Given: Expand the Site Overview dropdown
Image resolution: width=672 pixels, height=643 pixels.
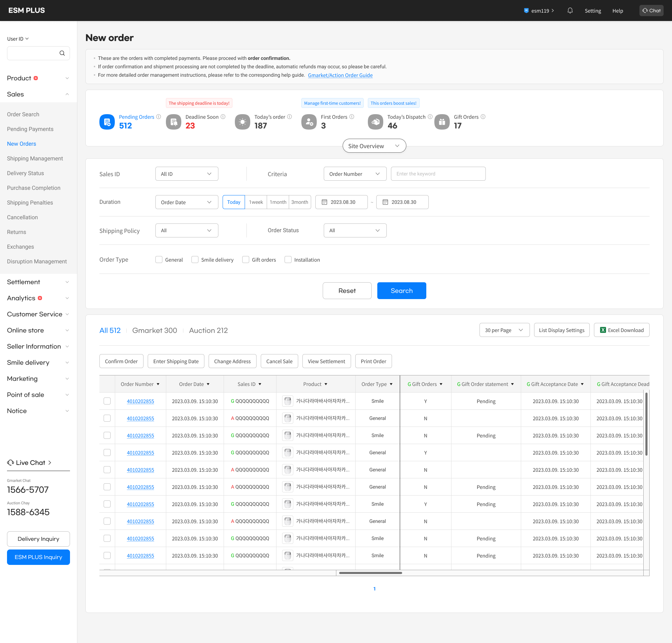Looking at the screenshot, I should (374, 146).
